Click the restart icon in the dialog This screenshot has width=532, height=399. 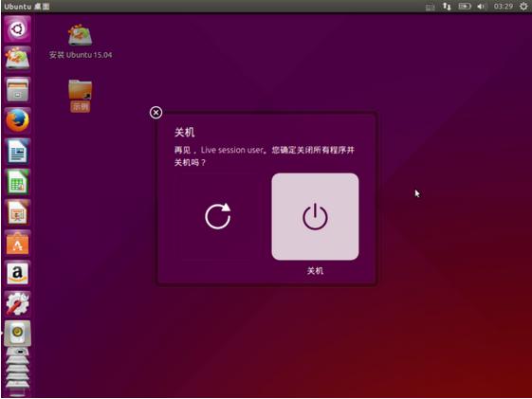point(218,216)
